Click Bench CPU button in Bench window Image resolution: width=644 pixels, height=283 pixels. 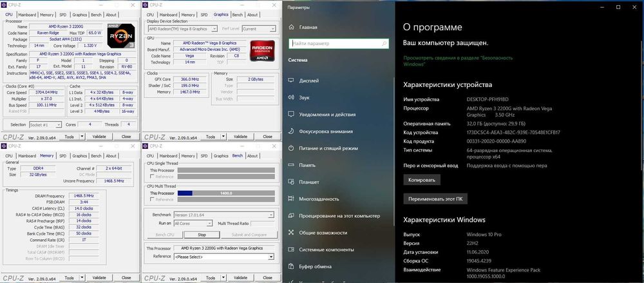tap(165, 235)
